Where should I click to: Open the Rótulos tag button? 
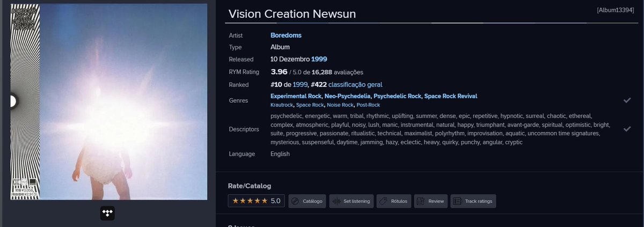click(x=394, y=201)
